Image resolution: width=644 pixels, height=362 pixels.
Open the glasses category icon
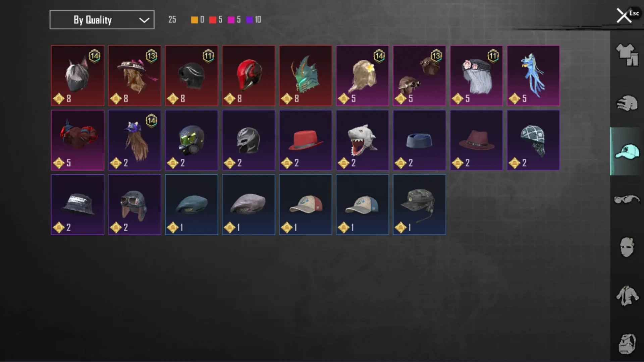pos(627,199)
